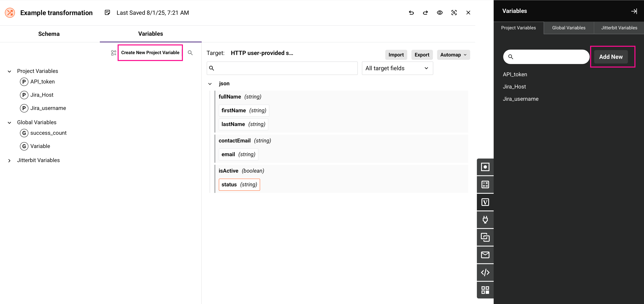Viewport: 644px width, 304px height.
Task: Expand the Jitterbit Variables tree section
Action: tap(10, 161)
